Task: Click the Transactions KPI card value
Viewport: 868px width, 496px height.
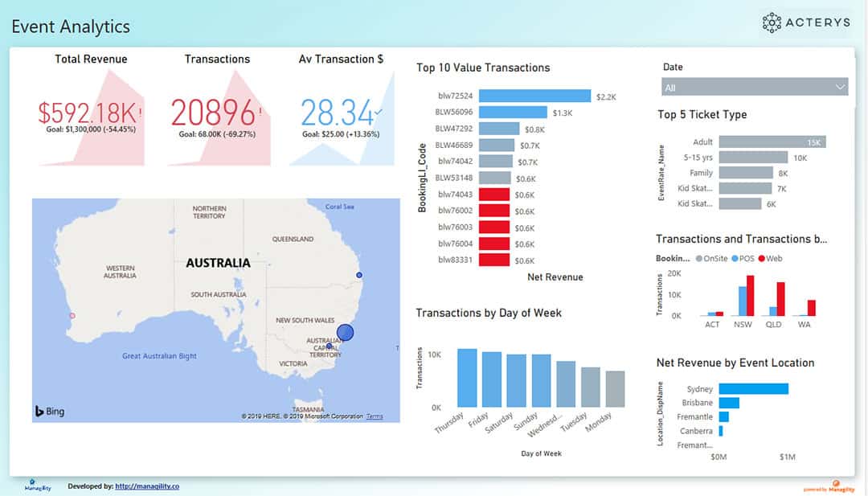Action: tap(213, 113)
